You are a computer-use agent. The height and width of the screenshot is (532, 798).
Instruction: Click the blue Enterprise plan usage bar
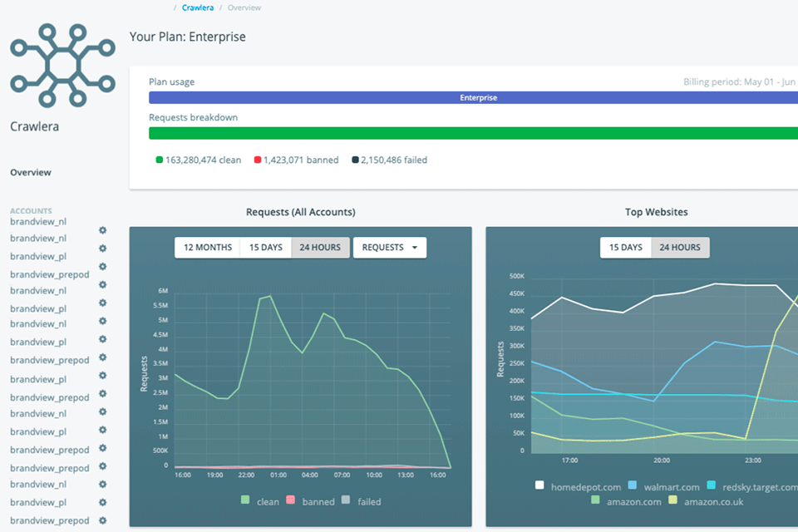pyautogui.click(x=473, y=98)
